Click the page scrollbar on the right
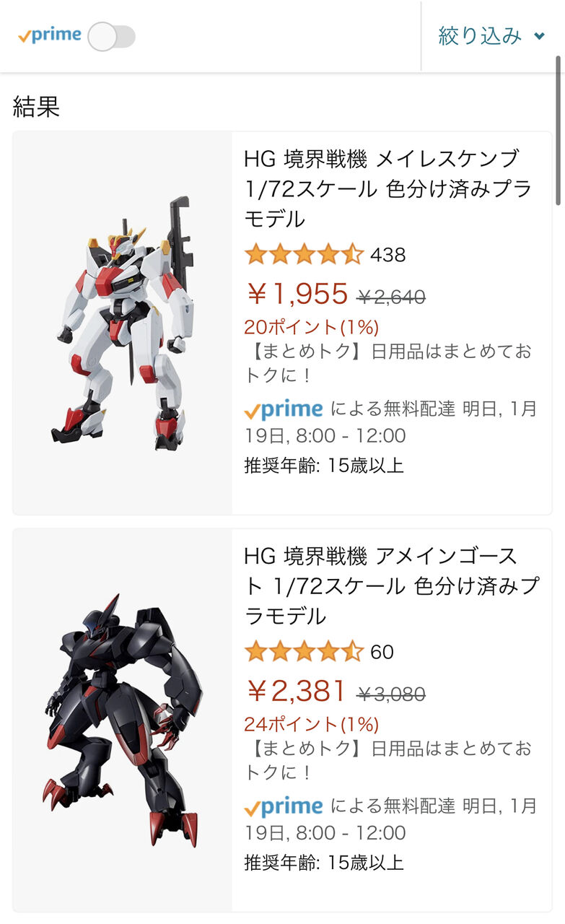 (x=559, y=130)
